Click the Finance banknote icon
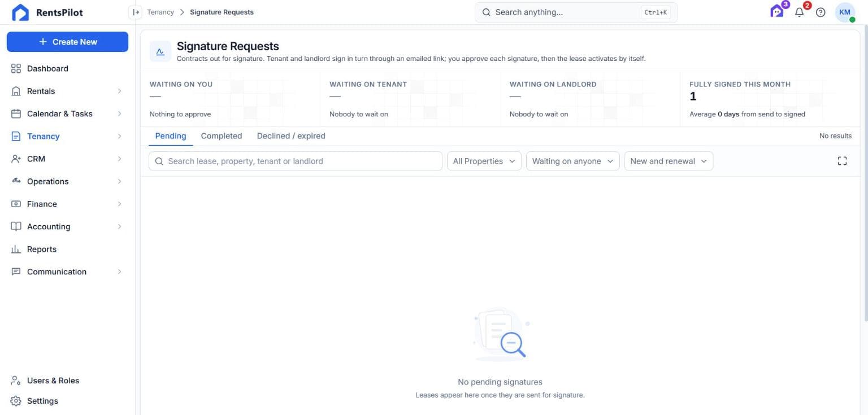Image resolution: width=868 pixels, height=415 pixels. point(16,204)
